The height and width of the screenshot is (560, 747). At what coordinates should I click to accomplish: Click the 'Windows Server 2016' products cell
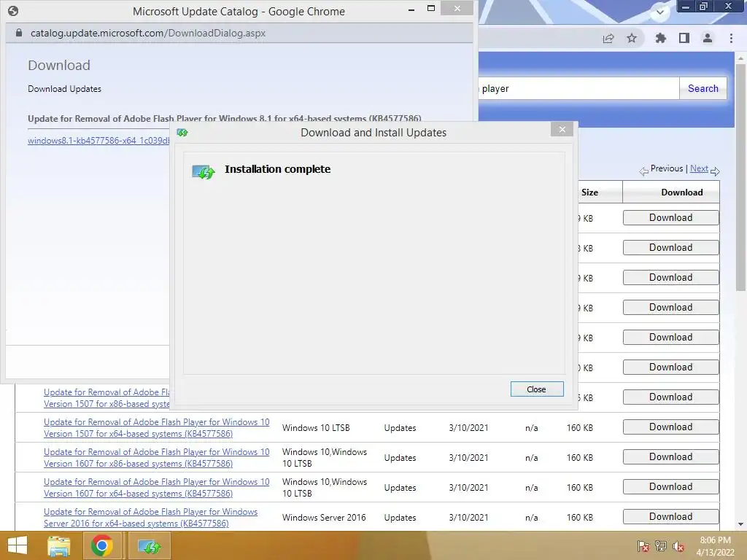(324, 518)
